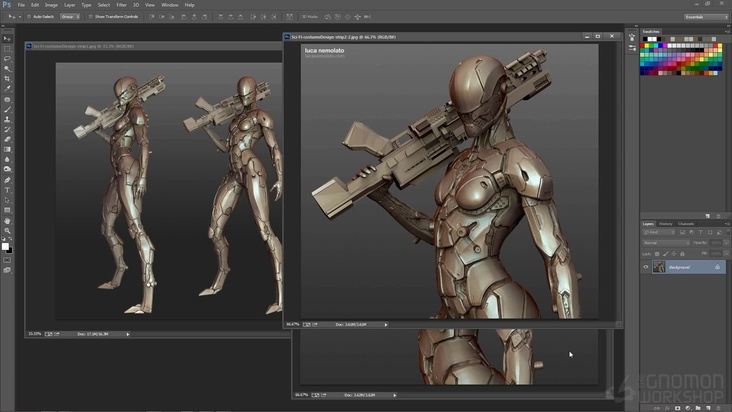The height and width of the screenshot is (412, 732).
Task: Select the Zoom tool
Action: (7, 230)
